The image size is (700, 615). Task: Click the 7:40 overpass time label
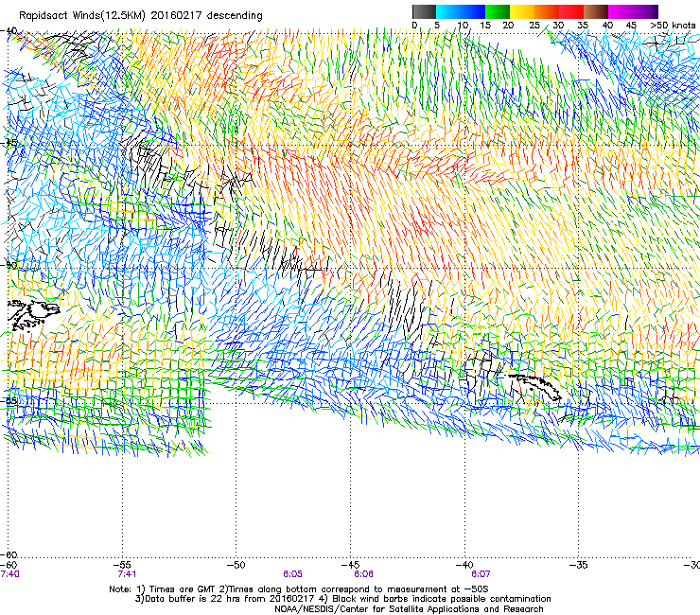pyautogui.click(x=9, y=574)
